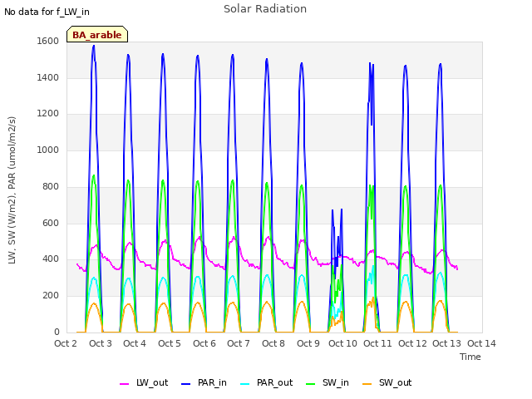Image resolution: width=532 pixels, height=399 pixels.
Task: Click the 600 y-axis tick label
Action: point(51,224)
